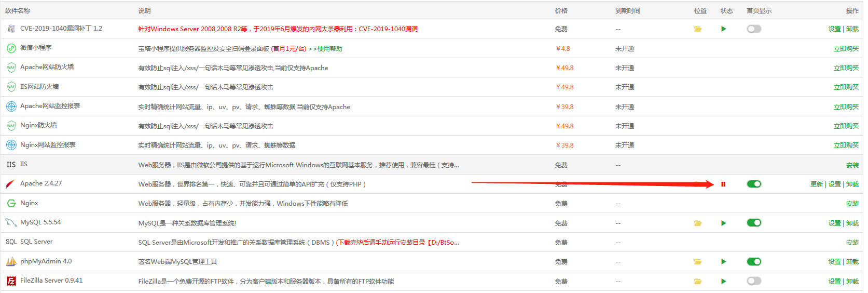Click 立即购买 for 微信小程序

click(846, 49)
